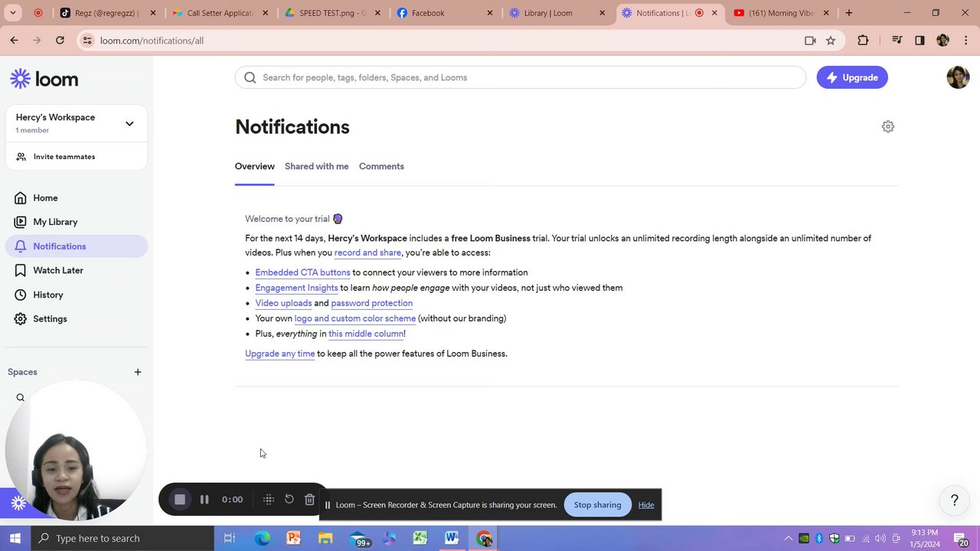Add a new Space with plus icon
The height and width of the screenshot is (551, 980).
[138, 372]
